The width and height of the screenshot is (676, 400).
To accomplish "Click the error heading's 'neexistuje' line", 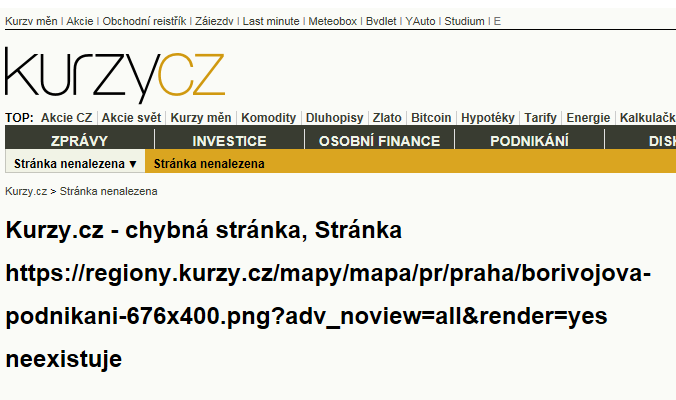I will (64, 359).
